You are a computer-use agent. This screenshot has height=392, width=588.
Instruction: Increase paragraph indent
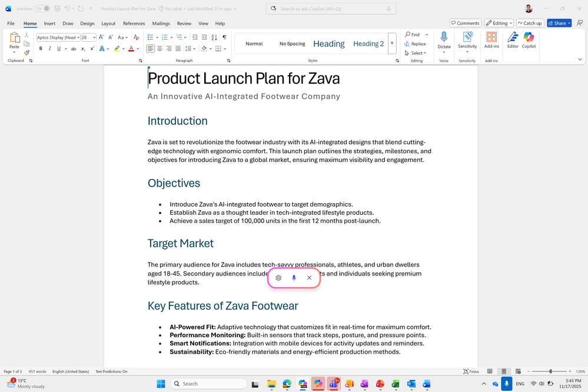coord(204,37)
